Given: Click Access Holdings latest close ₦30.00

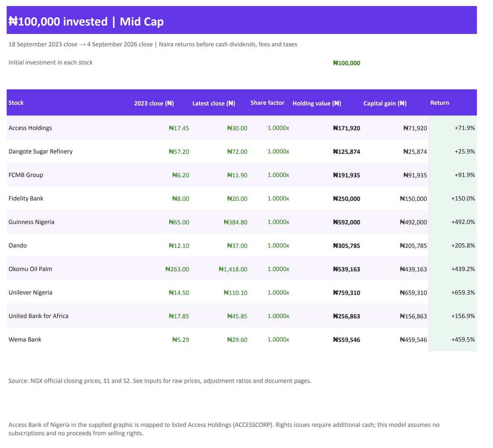Looking at the screenshot, I should point(237,128).
